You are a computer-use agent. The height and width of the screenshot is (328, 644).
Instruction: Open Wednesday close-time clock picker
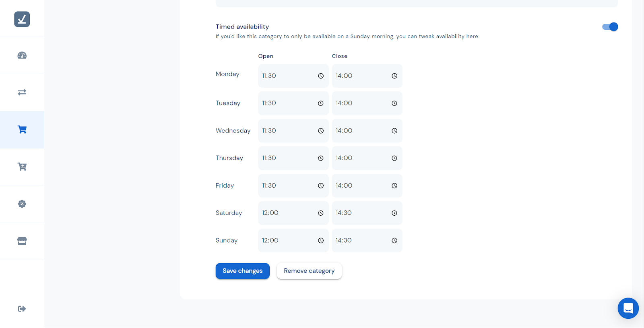tap(394, 131)
